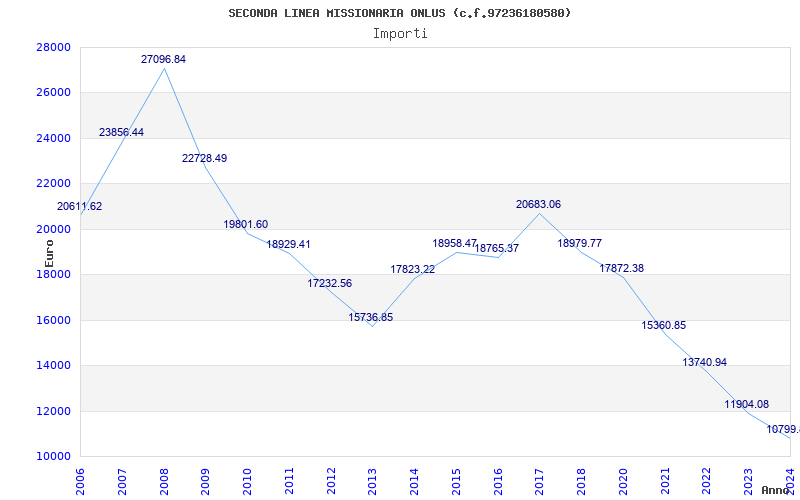Click the 12000 y-axis tick label
This screenshot has height=500, width=800.
(53, 411)
